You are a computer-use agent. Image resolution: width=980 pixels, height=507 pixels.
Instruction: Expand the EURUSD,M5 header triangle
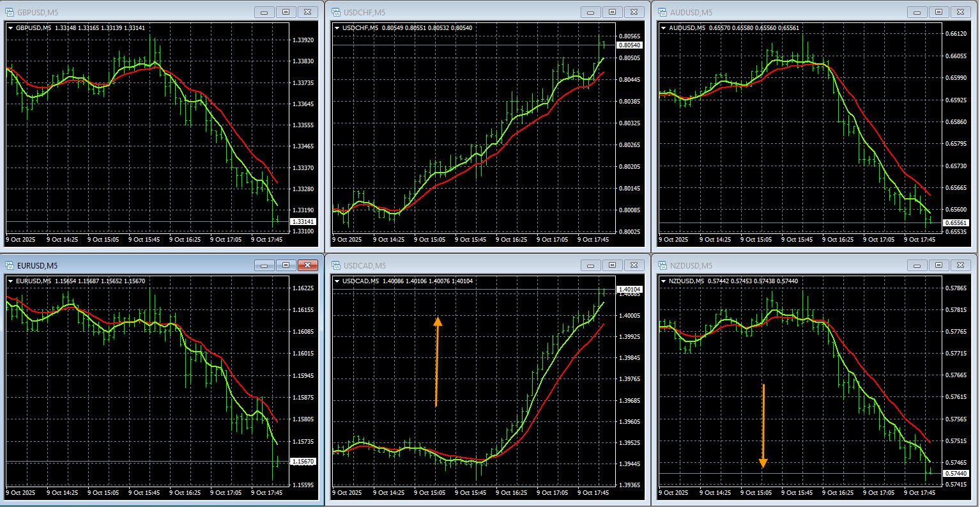point(11,281)
